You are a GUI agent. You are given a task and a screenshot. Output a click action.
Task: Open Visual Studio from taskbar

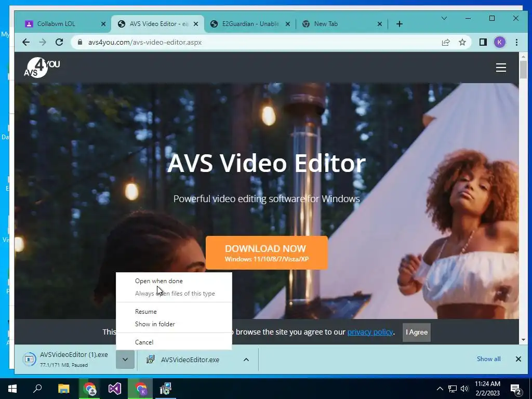pos(115,389)
